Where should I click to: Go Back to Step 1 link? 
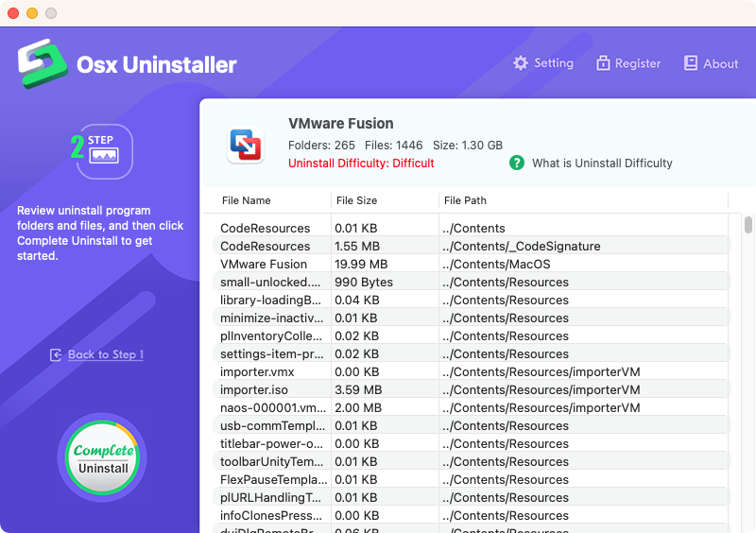tap(106, 354)
